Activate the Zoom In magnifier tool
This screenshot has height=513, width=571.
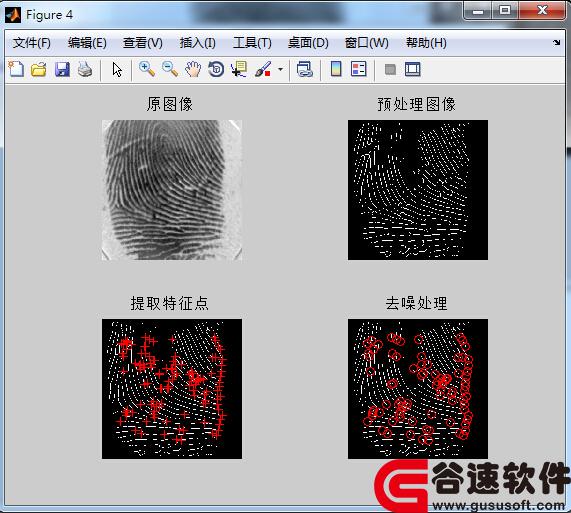[147, 69]
